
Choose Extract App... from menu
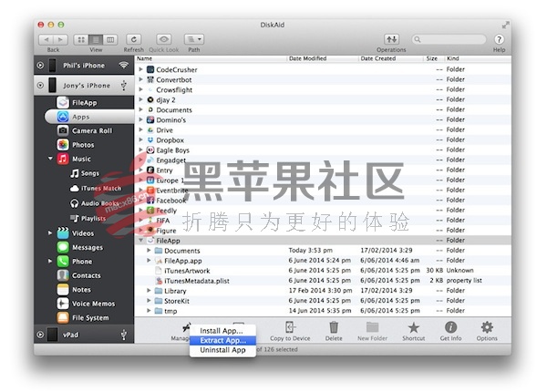(222, 340)
